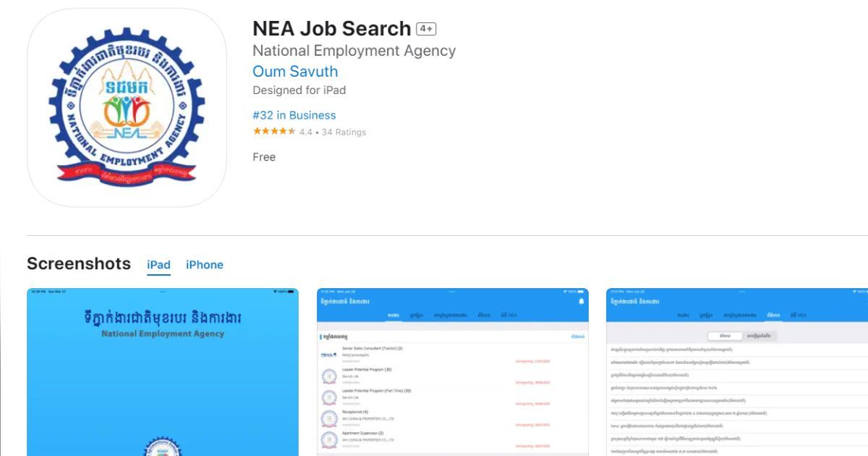Click the Receptionist listing's round logo

click(x=329, y=418)
